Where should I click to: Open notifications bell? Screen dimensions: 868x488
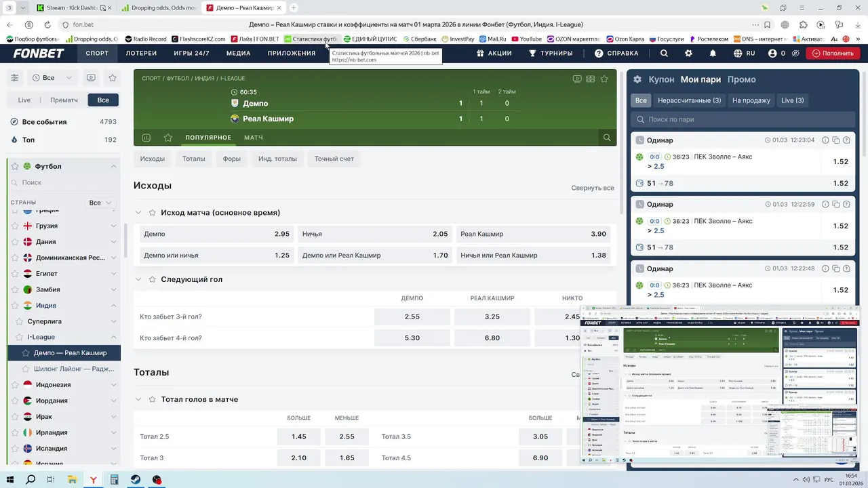point(713,53)
